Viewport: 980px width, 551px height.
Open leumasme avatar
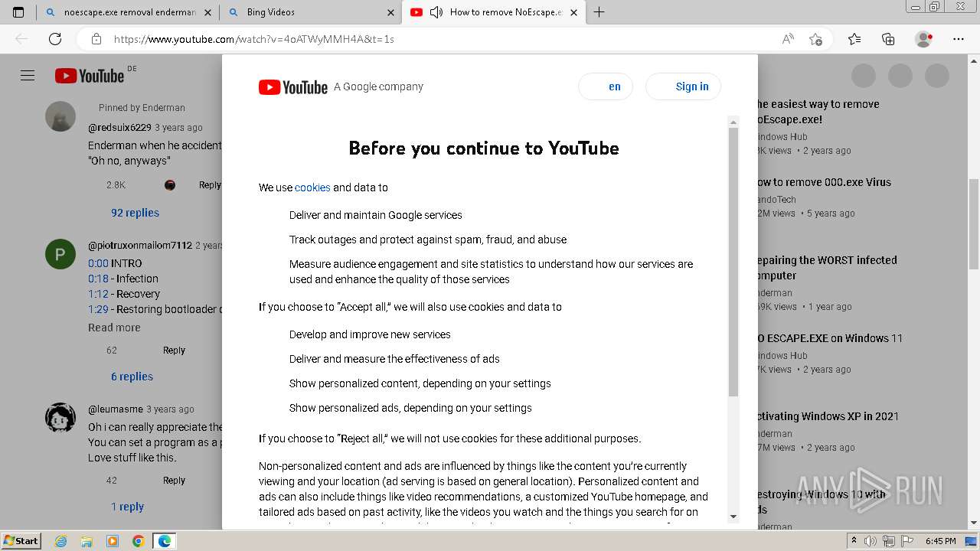(60, 418)
